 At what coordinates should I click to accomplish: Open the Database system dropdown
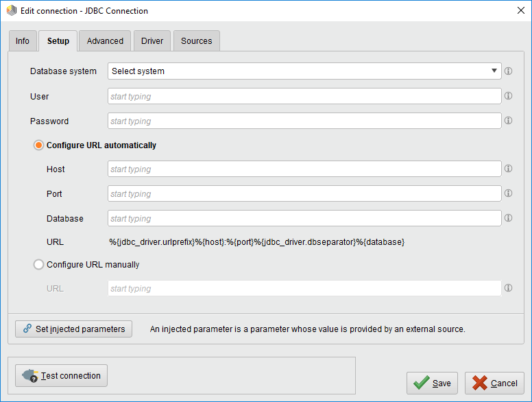tap(304, 71)
